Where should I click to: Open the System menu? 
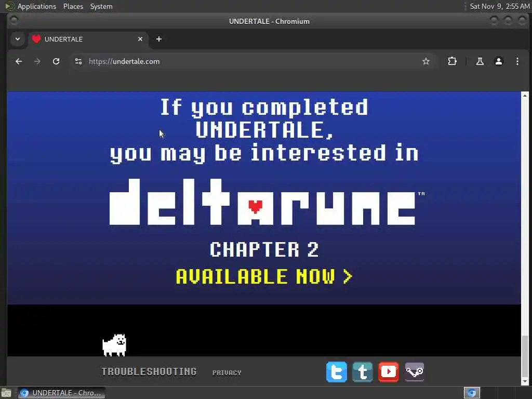[101, 6]
